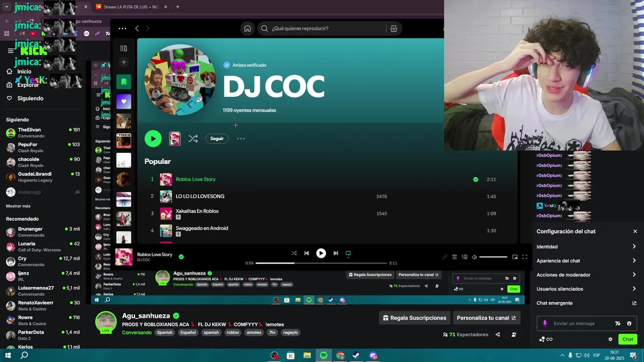
Task: Close the Configuración del chat panel
Action: coord(635,232)
